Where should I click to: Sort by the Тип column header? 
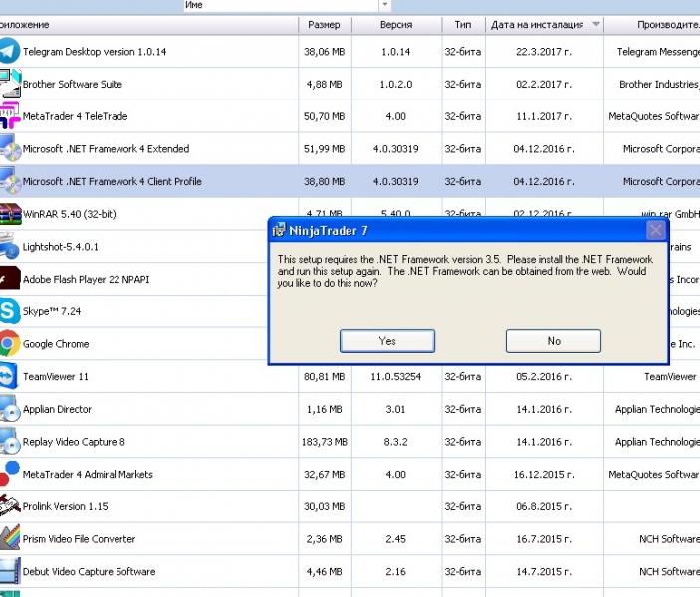pyautogui.click(x=463, y=25)
